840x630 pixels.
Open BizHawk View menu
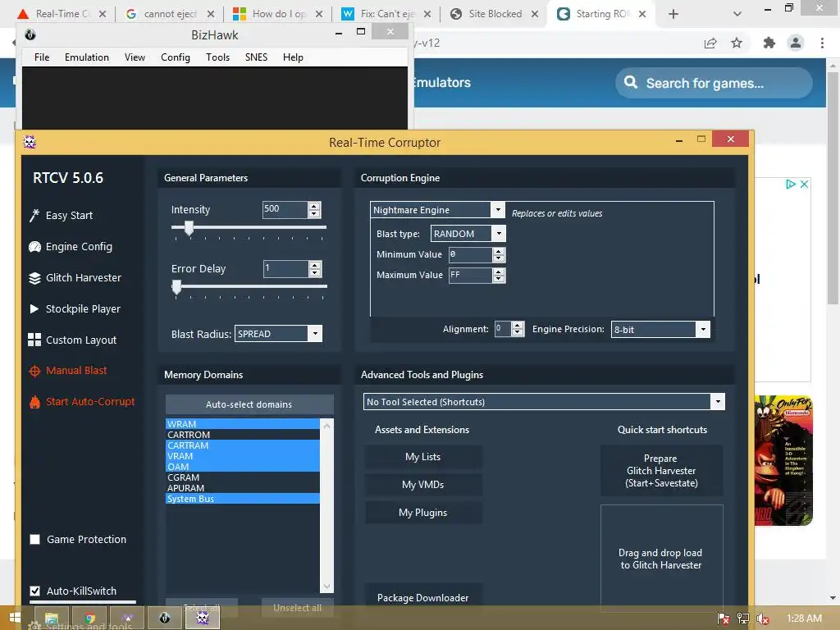coord(135,57)
